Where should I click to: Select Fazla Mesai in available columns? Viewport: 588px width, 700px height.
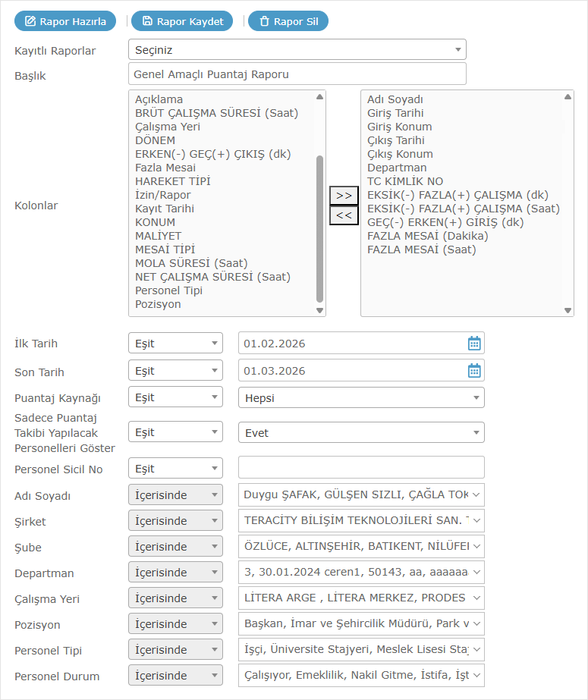click(165, 168)
